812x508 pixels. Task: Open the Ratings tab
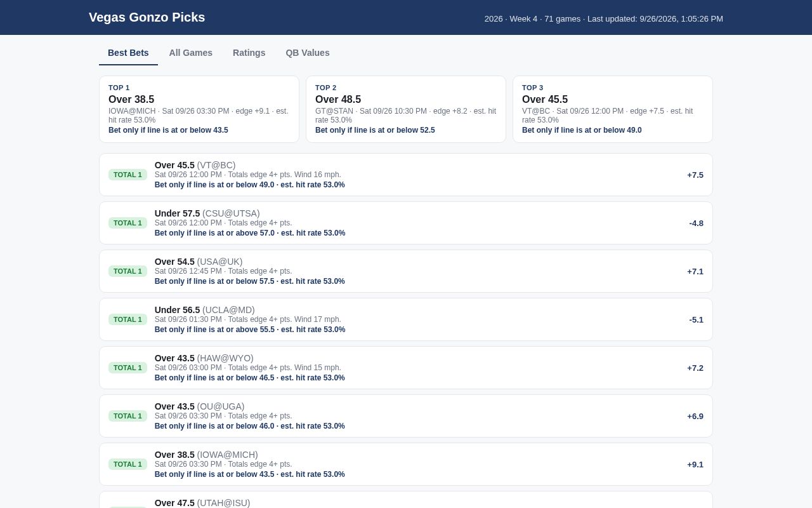pyautogui.click(x=249, y=53)
